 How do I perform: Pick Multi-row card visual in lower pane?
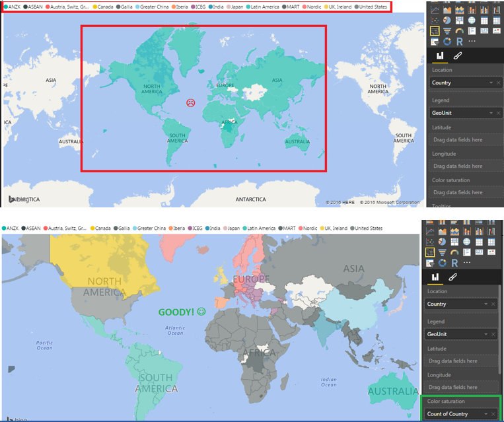point(467,252)
